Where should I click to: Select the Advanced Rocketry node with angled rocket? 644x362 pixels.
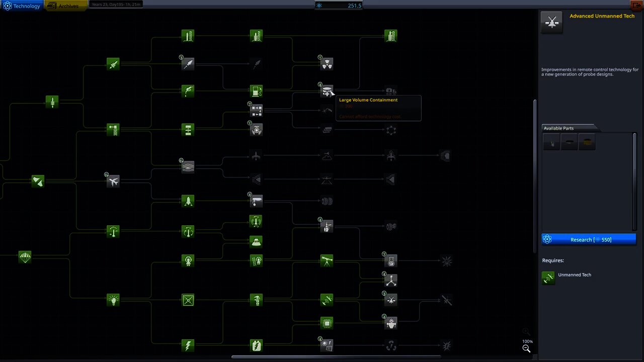pos(113,64)
